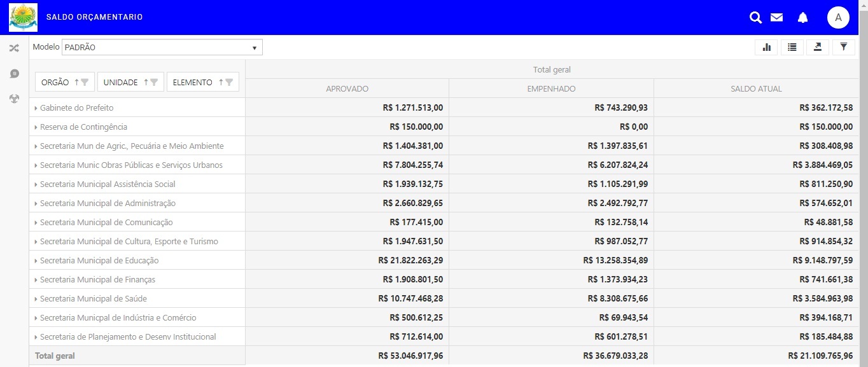Open the field list icon button

(x=792, y=47)
